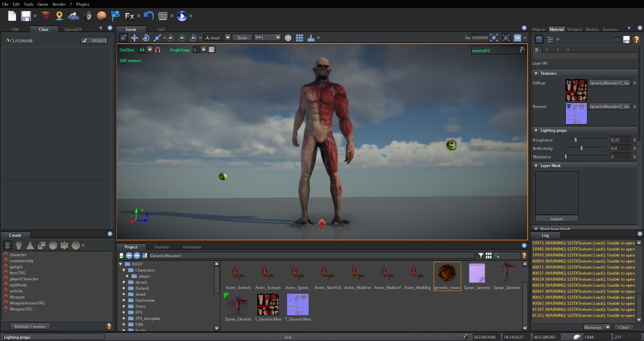Switch to the Daytime tab
Screen dimensions: 644x341
click(x=161, y=247)
